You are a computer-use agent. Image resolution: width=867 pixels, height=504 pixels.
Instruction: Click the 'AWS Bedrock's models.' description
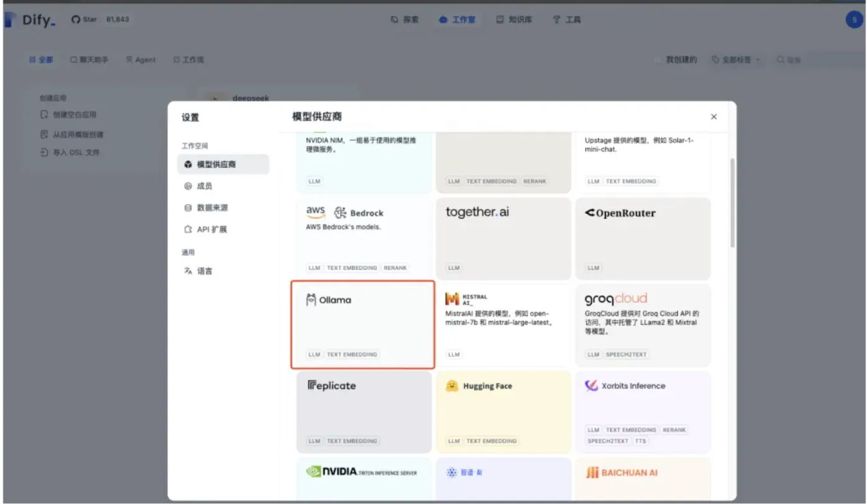click(343, 227)
